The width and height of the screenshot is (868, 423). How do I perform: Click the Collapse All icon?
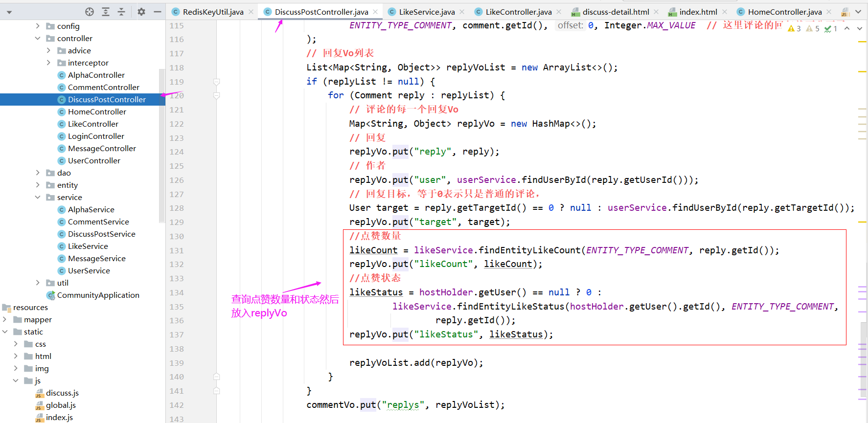pyautogui.click(x=121, y=12)
